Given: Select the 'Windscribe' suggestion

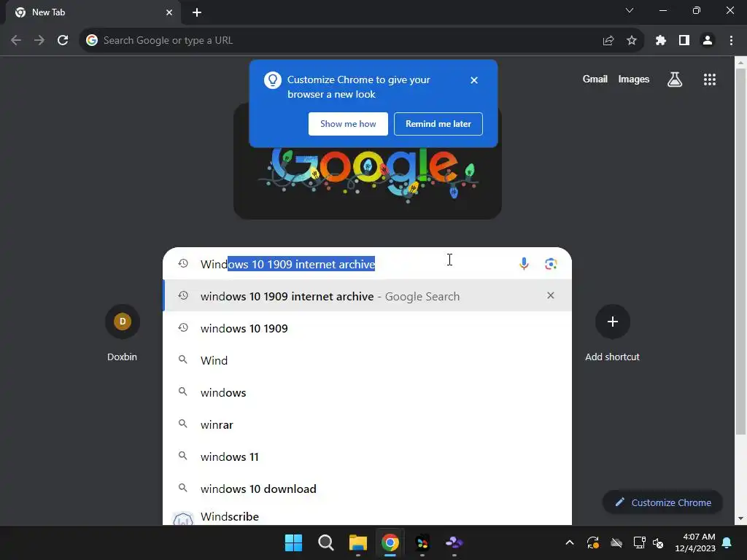Looking at the screenshot, I should click(x=368, y=516).
